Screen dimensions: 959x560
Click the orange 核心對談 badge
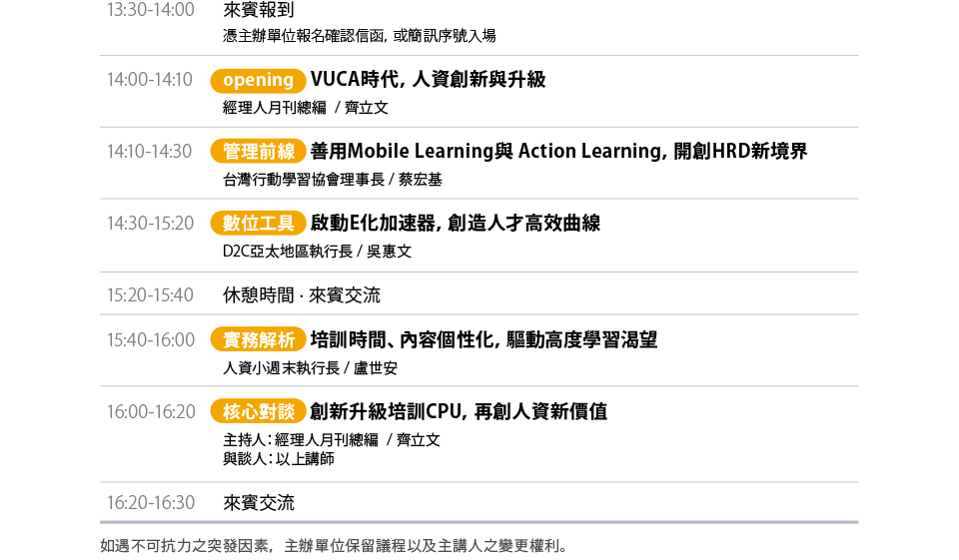tap(258, 412)
